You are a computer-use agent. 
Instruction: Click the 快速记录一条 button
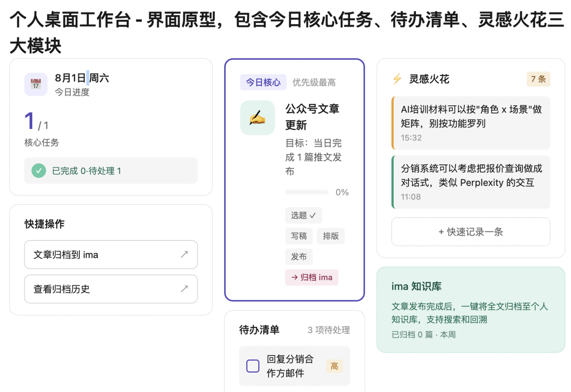(x=471, y=231)
